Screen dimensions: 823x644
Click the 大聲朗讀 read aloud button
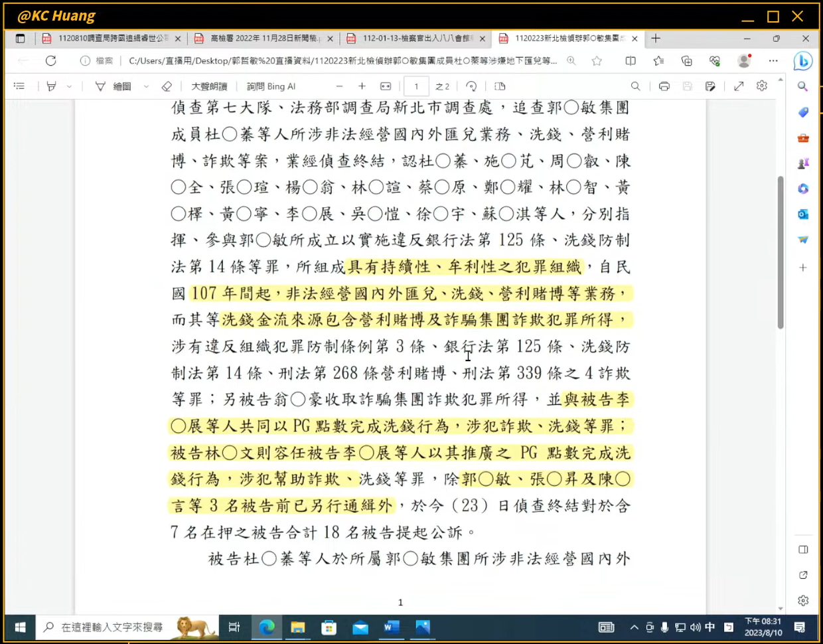(x=209, y=86)
